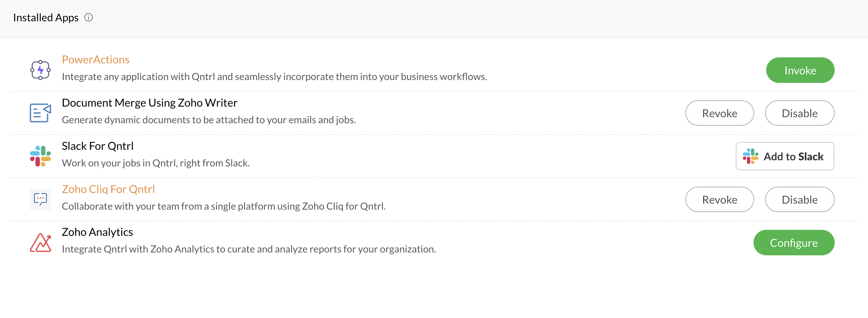
Task: Click the Installed Apps heading
Action: point(46,17)
